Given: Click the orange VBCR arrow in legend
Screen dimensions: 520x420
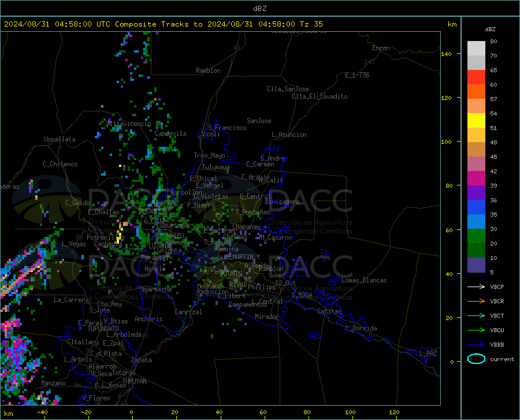Looking at the screenshot, I should 476,302.
